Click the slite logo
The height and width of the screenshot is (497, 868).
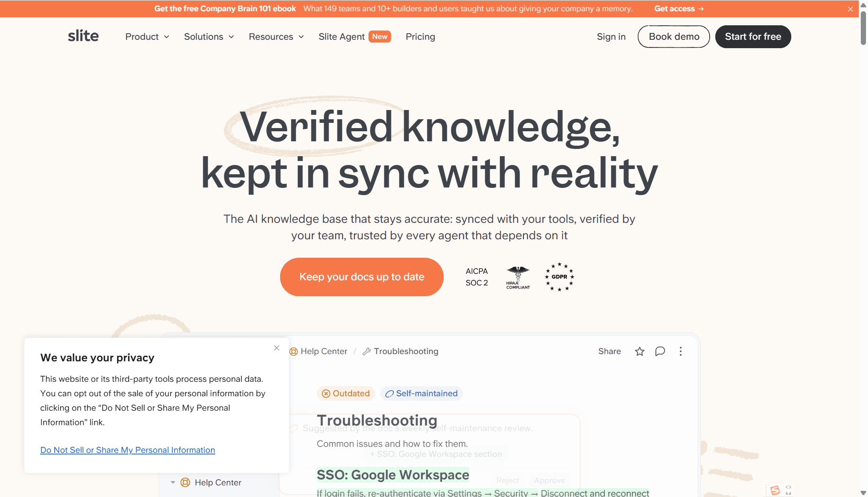[83, 36]
